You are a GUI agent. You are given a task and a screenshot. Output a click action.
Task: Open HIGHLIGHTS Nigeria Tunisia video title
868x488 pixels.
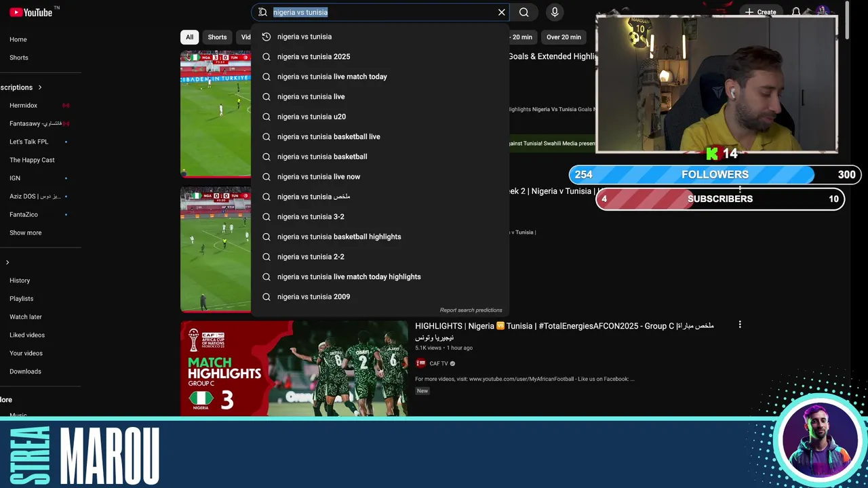[x=564, y=331]
